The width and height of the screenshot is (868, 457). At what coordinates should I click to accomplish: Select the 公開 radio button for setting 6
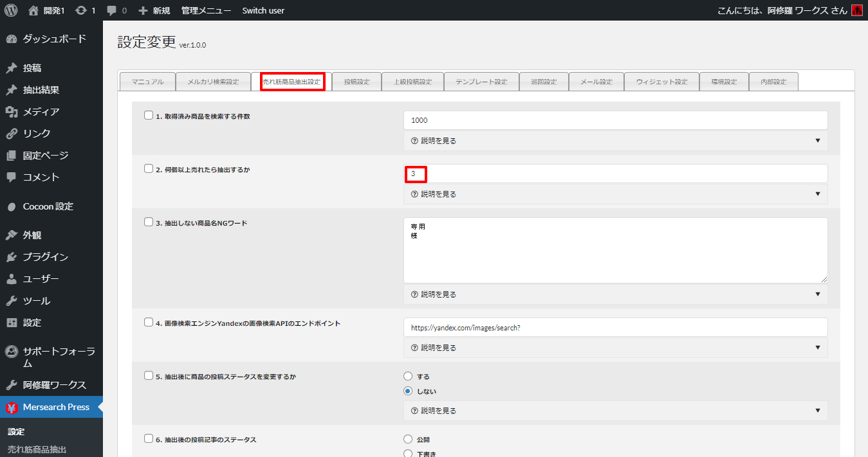point(407,440)
